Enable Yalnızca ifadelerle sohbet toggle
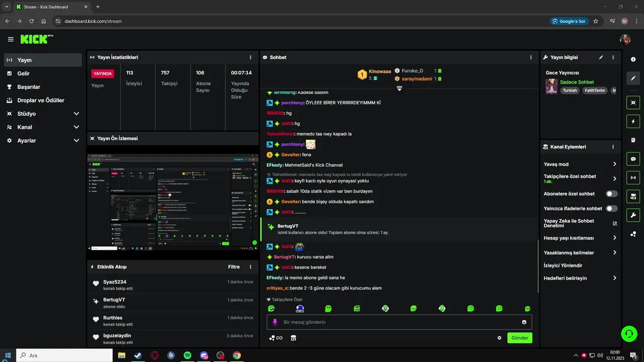Image resolution: width=644 pixels, height=362 pixels. coord(611,208)
